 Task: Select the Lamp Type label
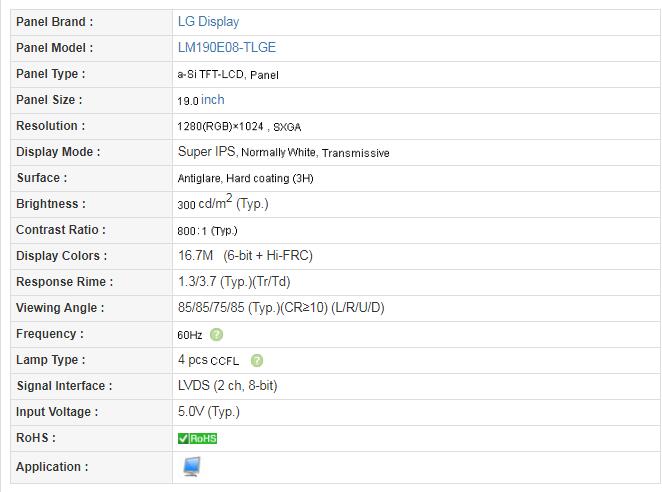point(51,360)
